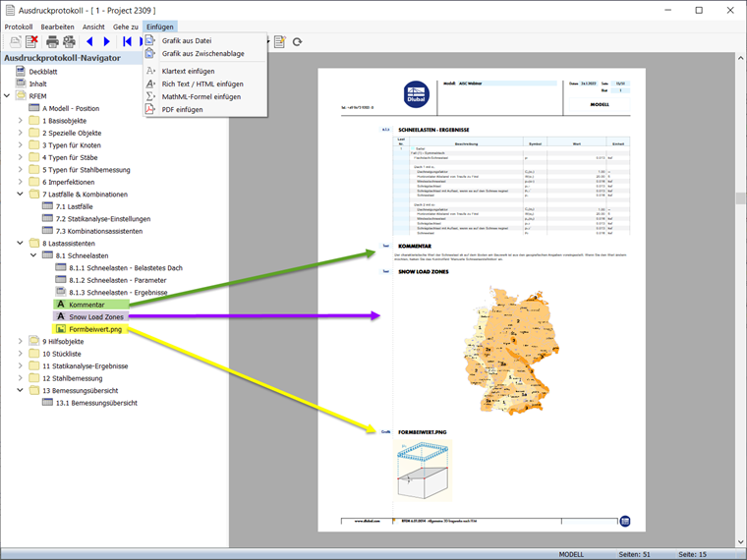Click the refresh protocol circular arrow icon

click(297, 42)
